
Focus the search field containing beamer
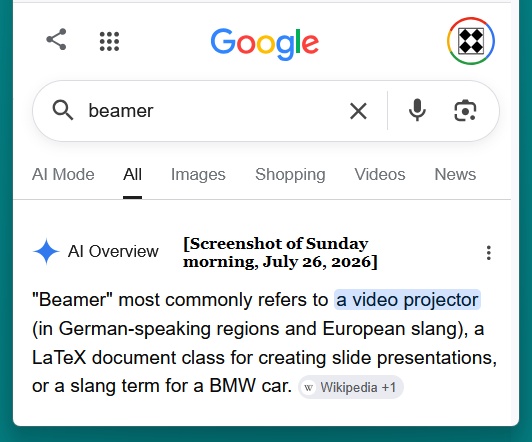pyautogui.click(x=210, y=111)
